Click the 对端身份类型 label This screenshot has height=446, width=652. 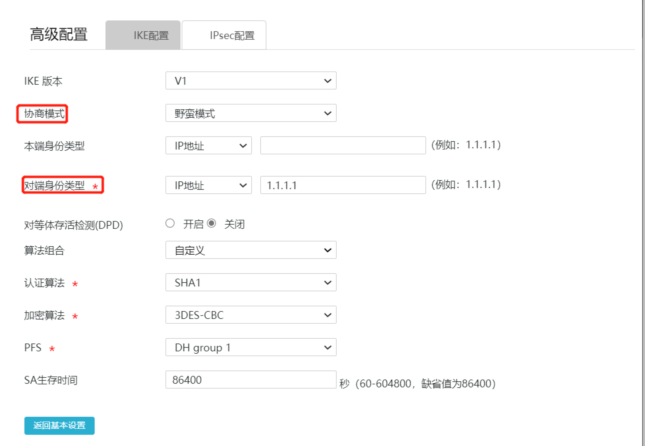[56, 186]
